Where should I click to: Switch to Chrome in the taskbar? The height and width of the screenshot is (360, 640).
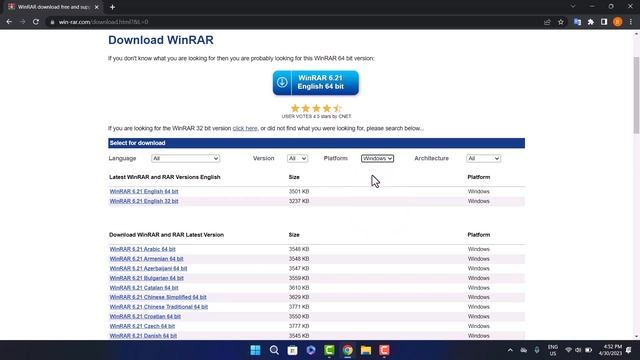pyautogui.click(x=347, y=350)
